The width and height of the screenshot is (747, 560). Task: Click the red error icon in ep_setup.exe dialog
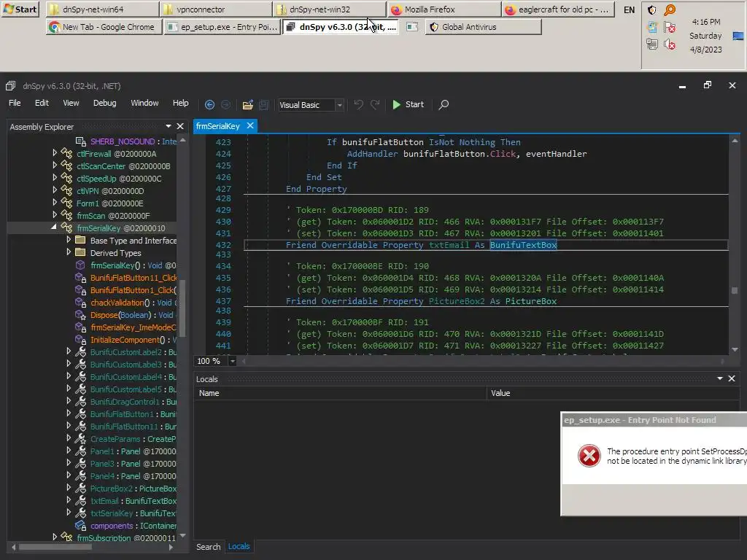pos(589,456)
